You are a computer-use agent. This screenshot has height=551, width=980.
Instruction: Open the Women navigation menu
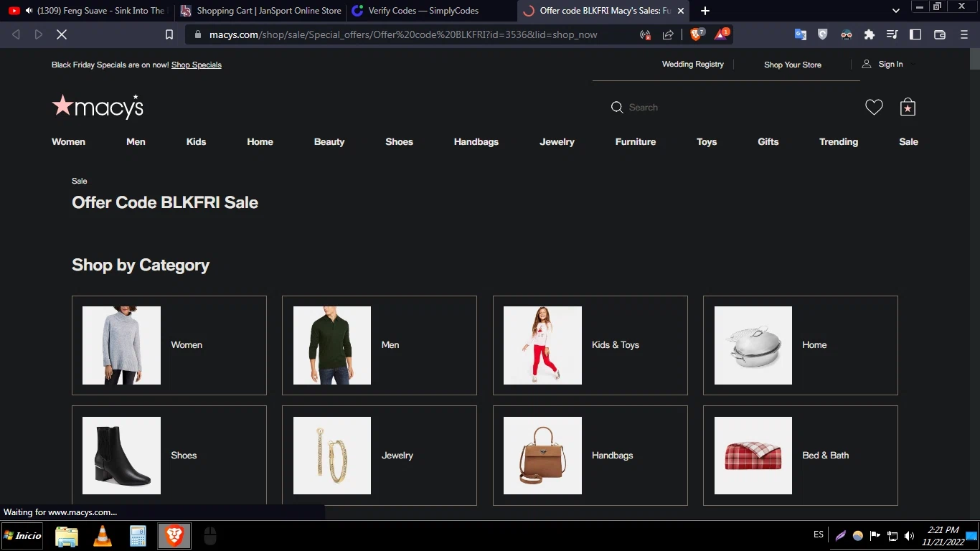click(68, 142)
